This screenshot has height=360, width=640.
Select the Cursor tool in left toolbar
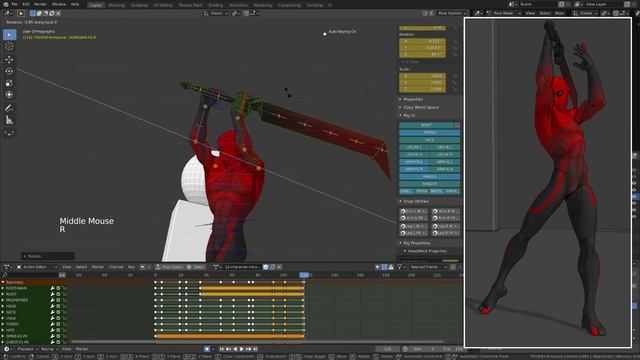point(9,47)
